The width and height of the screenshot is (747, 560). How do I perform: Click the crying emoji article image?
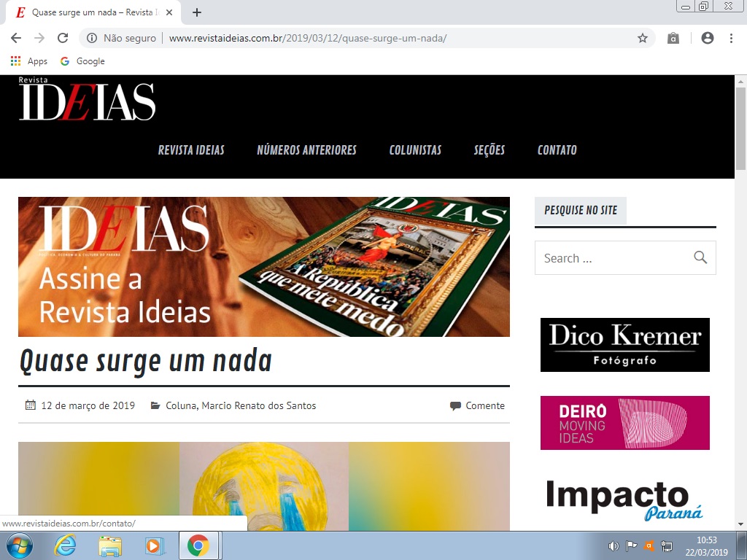264,486
